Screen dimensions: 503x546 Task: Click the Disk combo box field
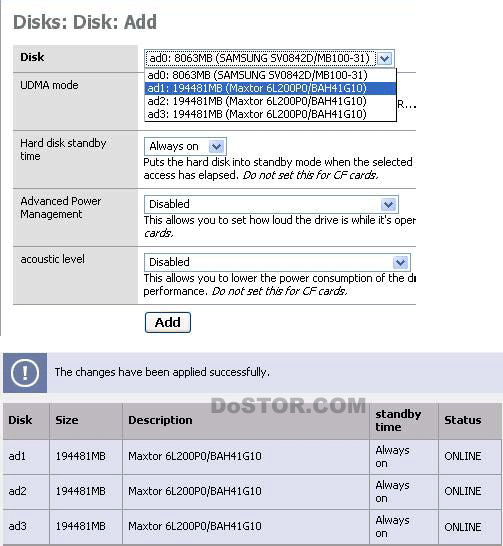[x=269, y=58]
